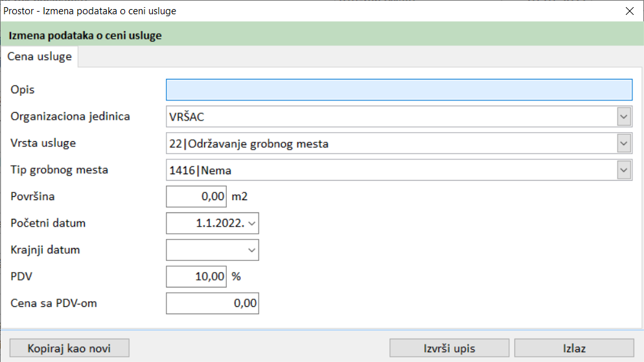Click the 1.1.2022. date value
The width and height of the screenshot is (644, 362).
coord(219,223)
